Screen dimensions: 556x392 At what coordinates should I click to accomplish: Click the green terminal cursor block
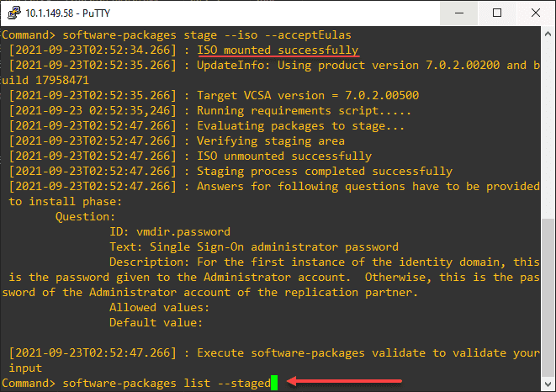click(x=274, y=384)
